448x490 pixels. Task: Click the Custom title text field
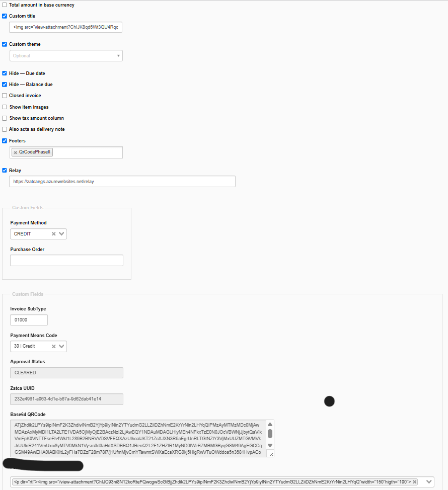point(65,27)
